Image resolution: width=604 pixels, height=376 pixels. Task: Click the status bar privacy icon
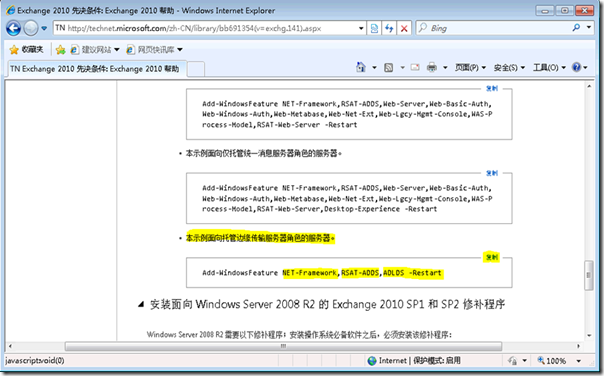click(x=512, y=361)
